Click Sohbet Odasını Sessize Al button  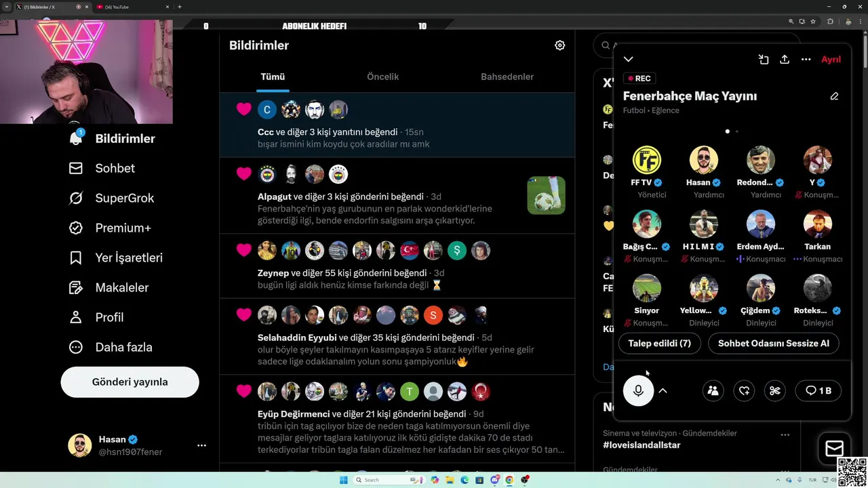point(774,343)
